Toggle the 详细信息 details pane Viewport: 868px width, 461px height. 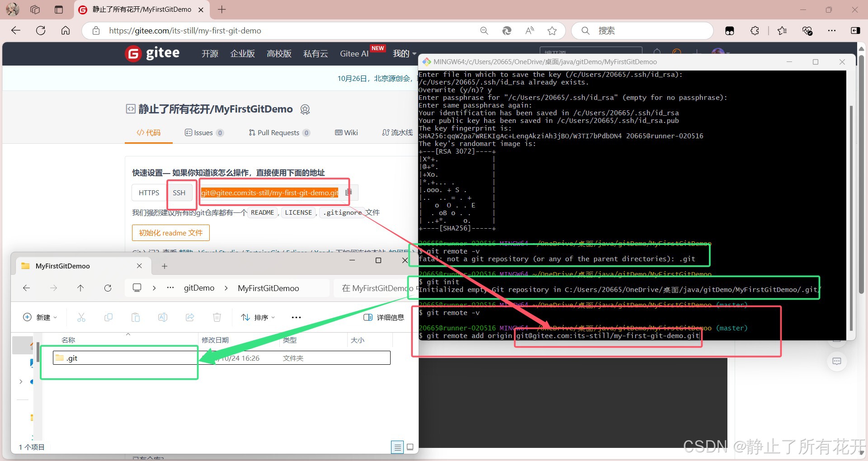pos(384,317)
